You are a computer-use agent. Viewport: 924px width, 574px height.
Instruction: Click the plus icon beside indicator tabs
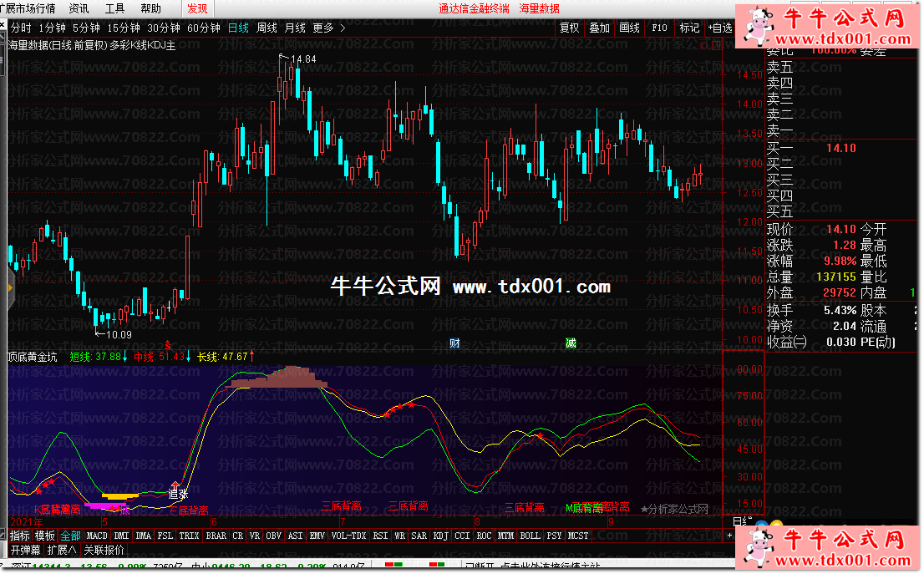coord(729,536)
